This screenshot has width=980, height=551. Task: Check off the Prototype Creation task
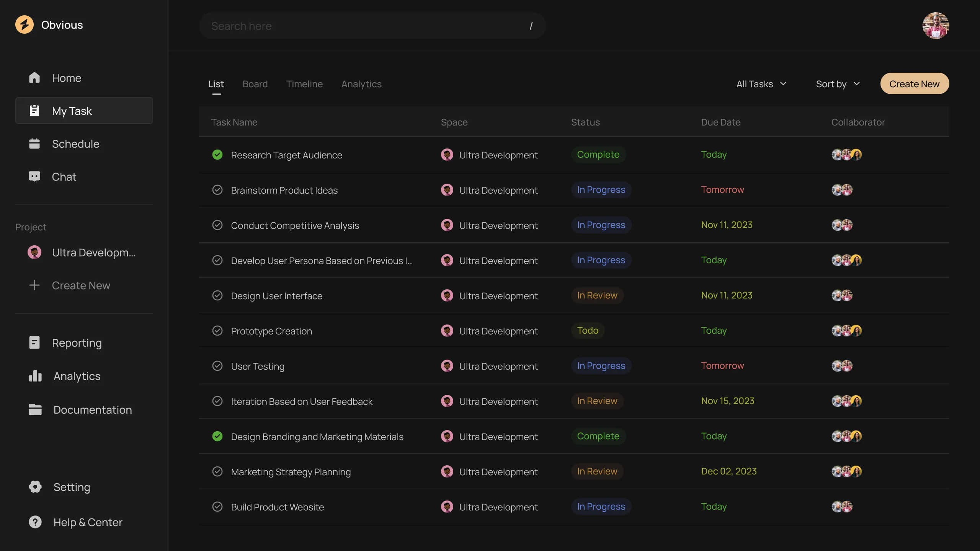217,331
